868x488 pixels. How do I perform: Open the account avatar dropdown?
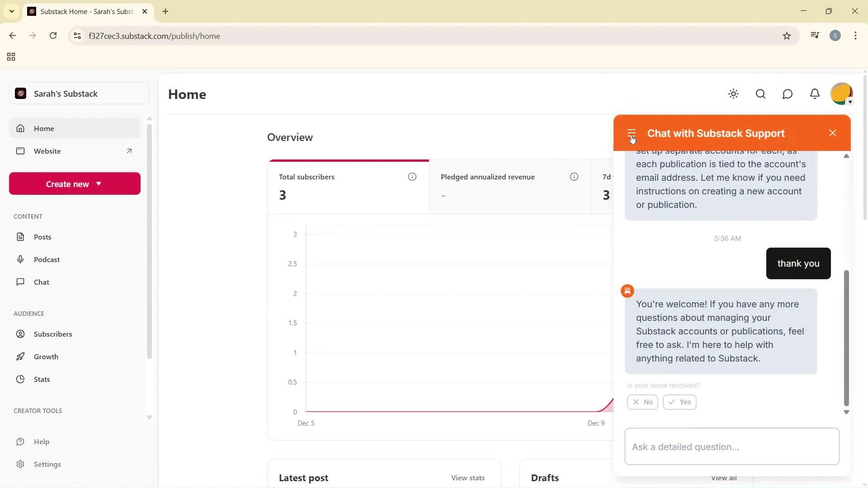[x=841, y=94]
